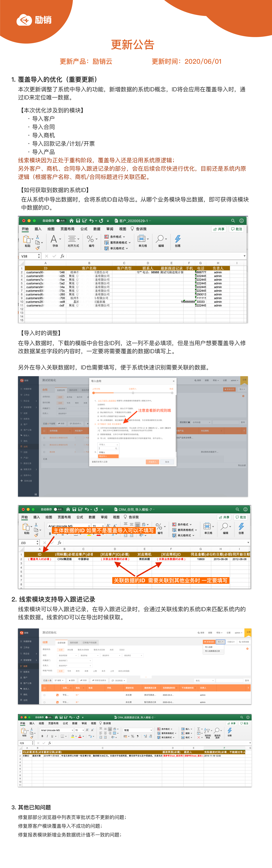The height and width of the screenshot is (868, 272).
Task: Click 共享 button in first Excel window
Action: [x=219, y=229]
